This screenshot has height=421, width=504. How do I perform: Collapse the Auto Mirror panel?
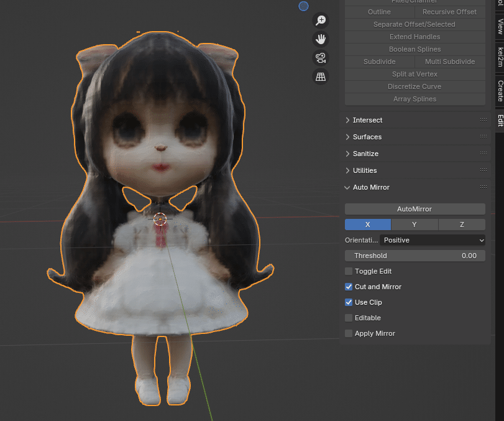pos(347,187)
